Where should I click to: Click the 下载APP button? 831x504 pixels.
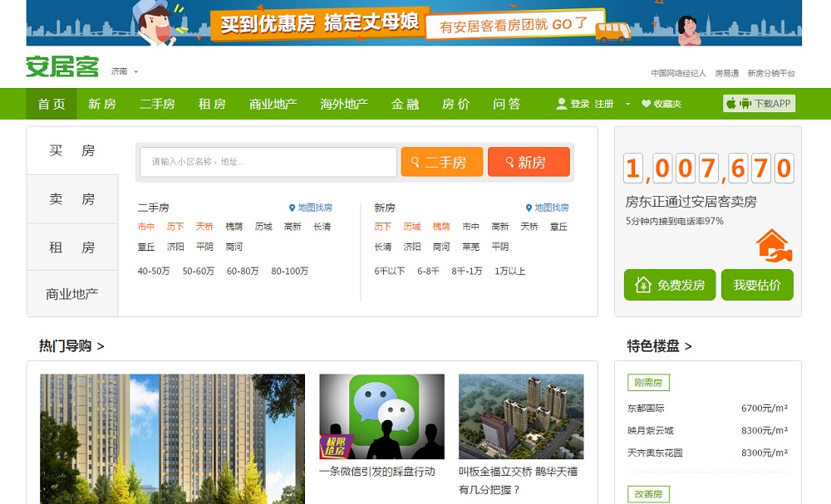click(759, 103)
